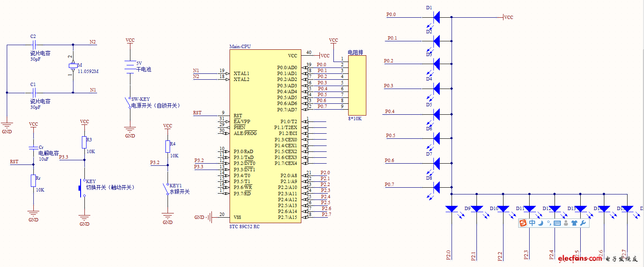Click the P0.7/AD7 pin name
644x267 pixels.
coord(287,110)
